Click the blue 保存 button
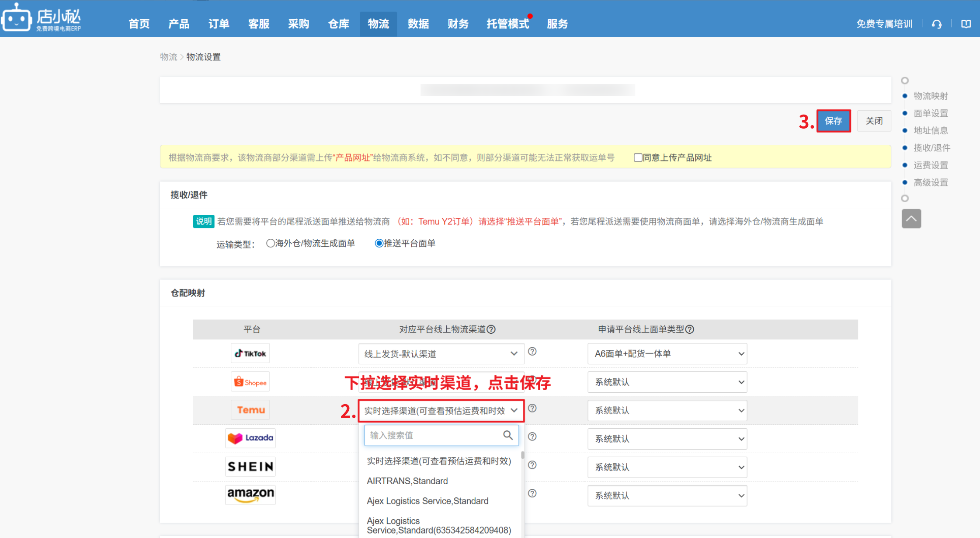This screenshot has height=538, width=980. [x=833, y=121]
